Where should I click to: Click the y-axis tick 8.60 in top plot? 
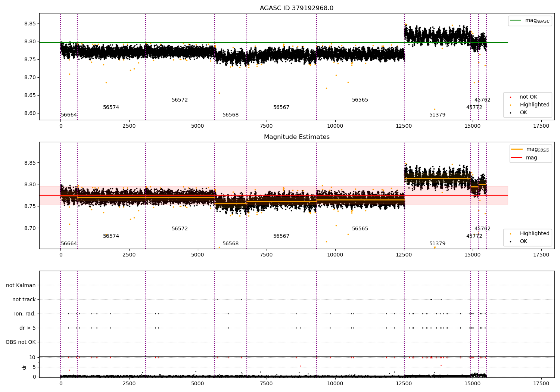[x=29, y=113]
